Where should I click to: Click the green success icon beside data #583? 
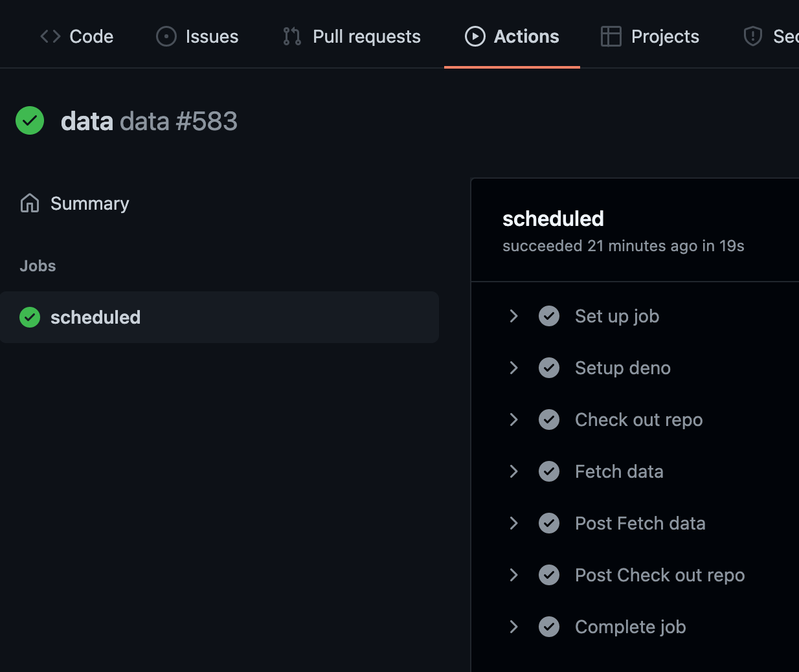(30, 120)
